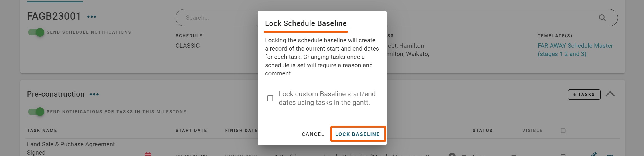
Task: Open FAR AWAY Schedule Master template link
Action: coord(575,50)
